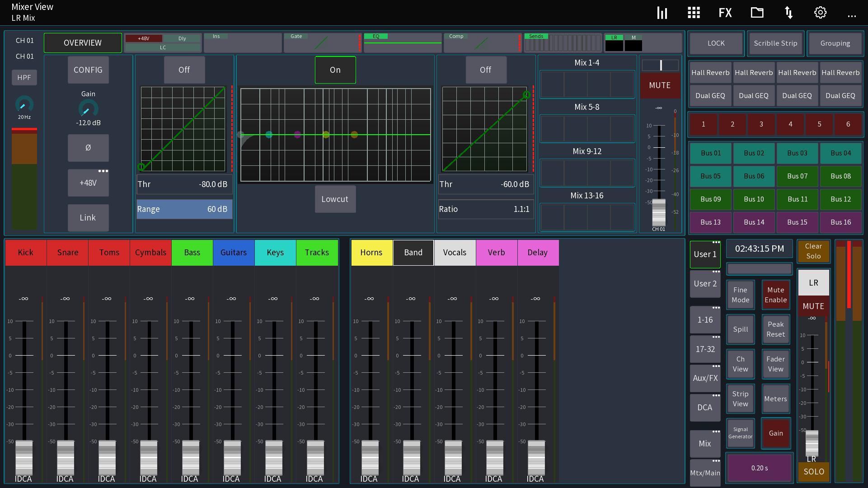Open the grid apps icon

point(694,13)
